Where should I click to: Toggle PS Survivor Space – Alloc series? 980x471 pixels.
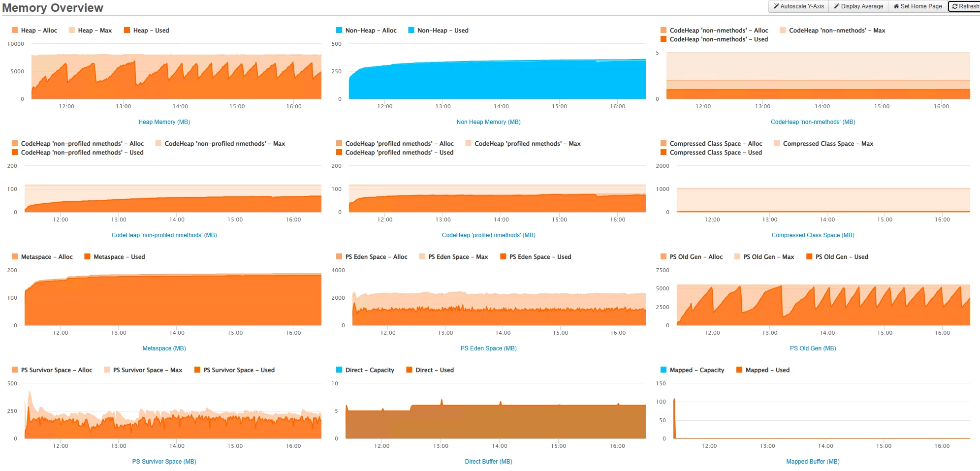tap(52, 370)
